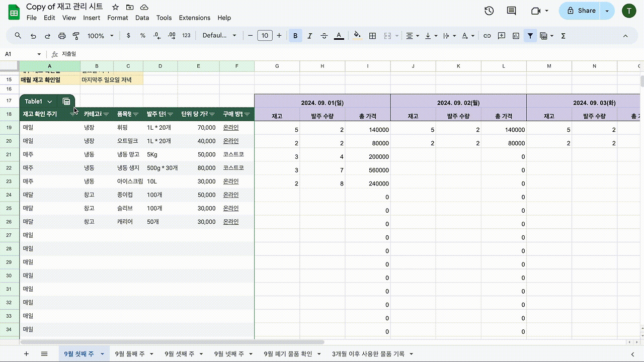Open the Sheets home logo

pyautogui.click(x=14, y=12)
